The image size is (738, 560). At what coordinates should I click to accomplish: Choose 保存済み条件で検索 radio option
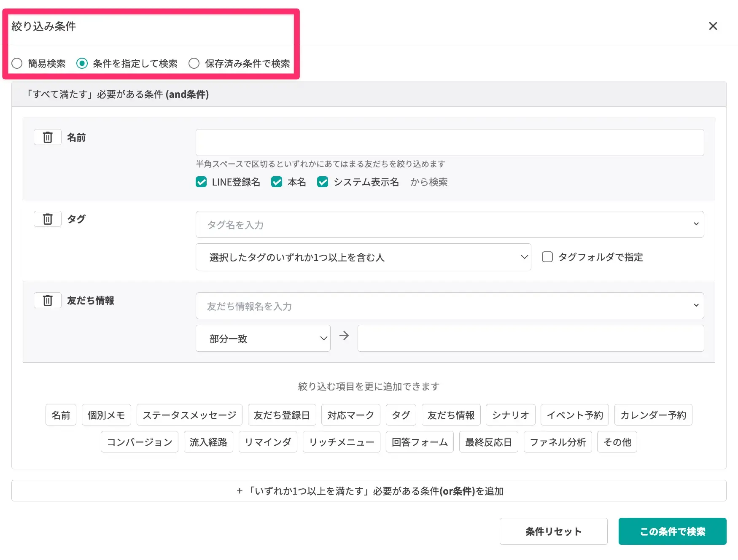194,64
